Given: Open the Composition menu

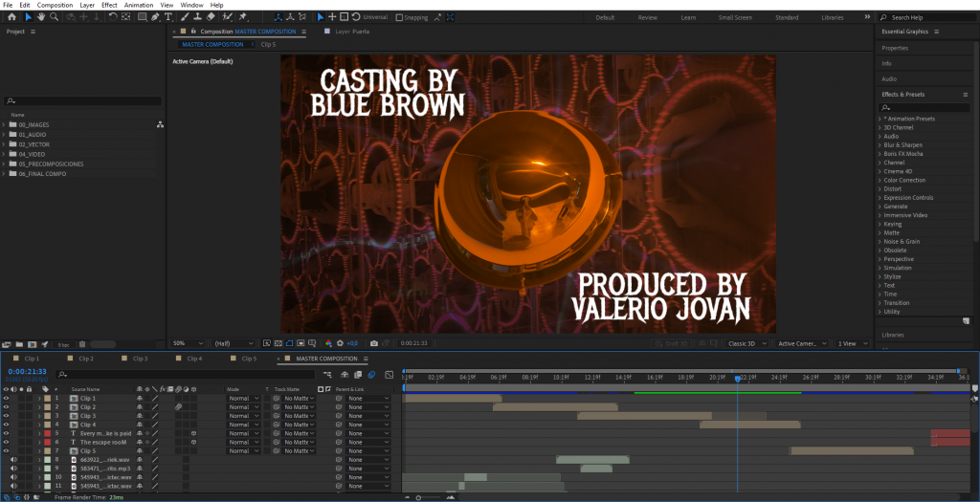Looking at the screenshot, I should [x=55, y=5].
